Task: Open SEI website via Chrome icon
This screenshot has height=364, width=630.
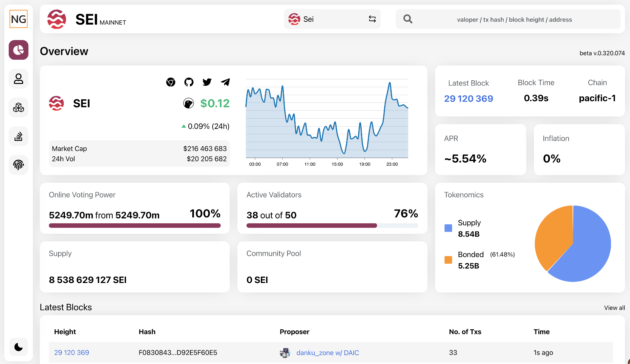Action: point(171,82)
